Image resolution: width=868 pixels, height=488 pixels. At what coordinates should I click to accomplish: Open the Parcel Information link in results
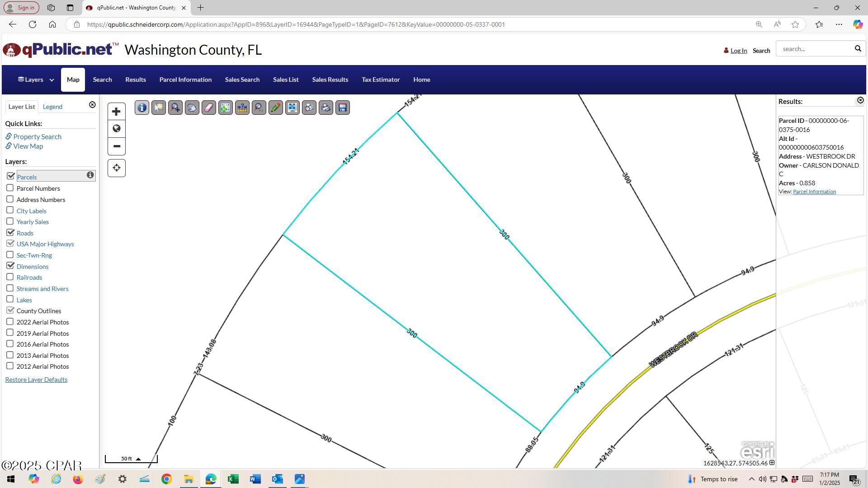(x=814, y=192)
